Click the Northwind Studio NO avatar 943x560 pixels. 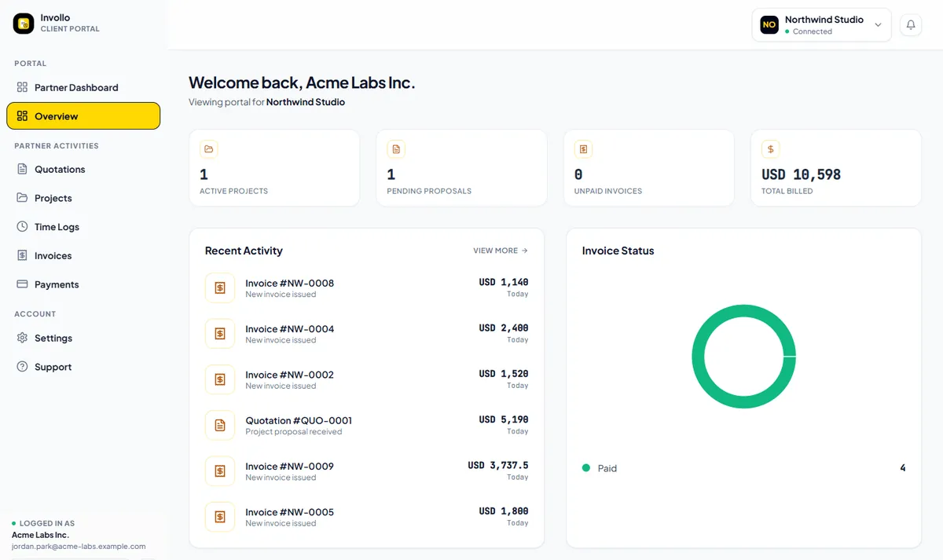769,25
